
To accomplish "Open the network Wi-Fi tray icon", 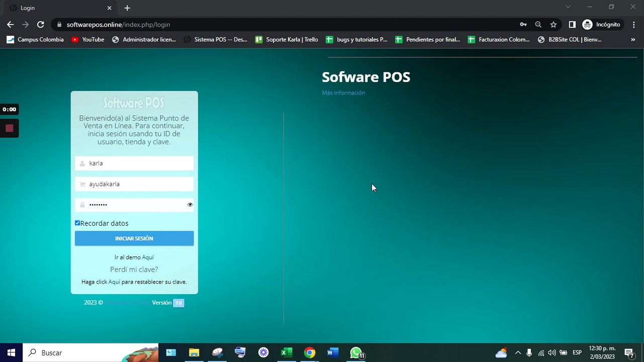I will (x=541, y=353).
